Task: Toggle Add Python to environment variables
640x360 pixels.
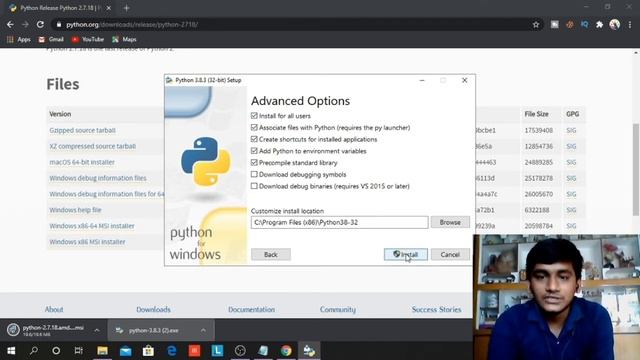Action: click(x=254, y=151)
